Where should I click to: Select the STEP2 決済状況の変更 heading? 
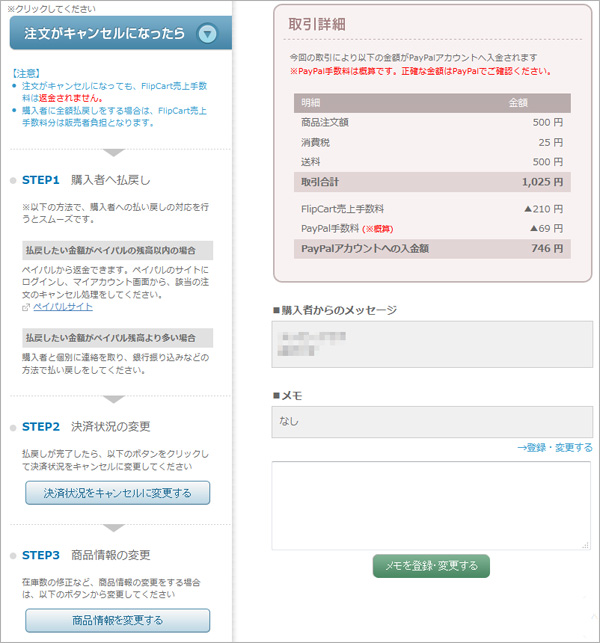[x=86, y=427]
